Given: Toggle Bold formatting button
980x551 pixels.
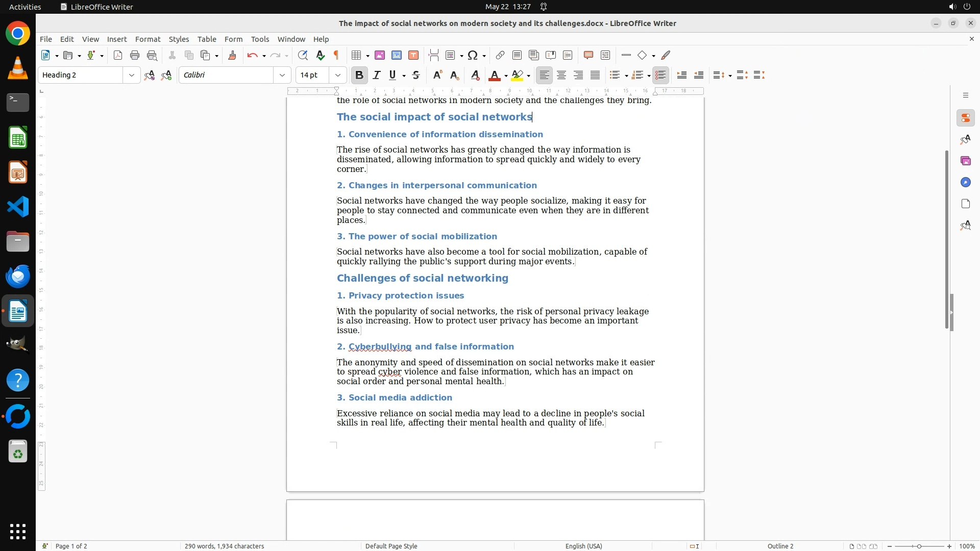Looking at the screenshot, I should coord(359,75).
